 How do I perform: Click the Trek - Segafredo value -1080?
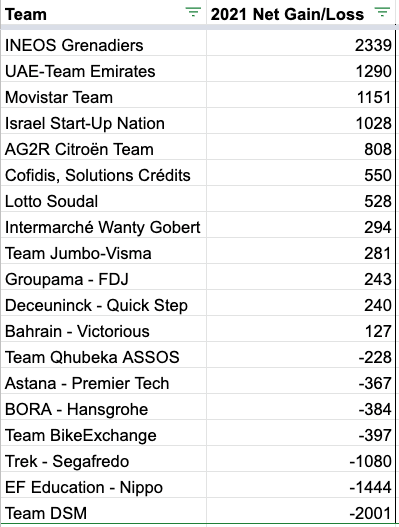point(301,461)
